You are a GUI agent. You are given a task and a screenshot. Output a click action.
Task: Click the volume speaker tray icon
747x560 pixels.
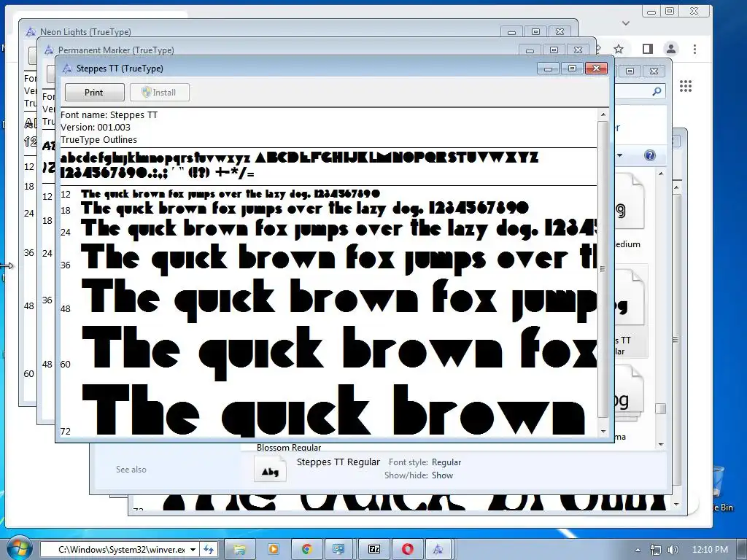click(x=673, y=550)
